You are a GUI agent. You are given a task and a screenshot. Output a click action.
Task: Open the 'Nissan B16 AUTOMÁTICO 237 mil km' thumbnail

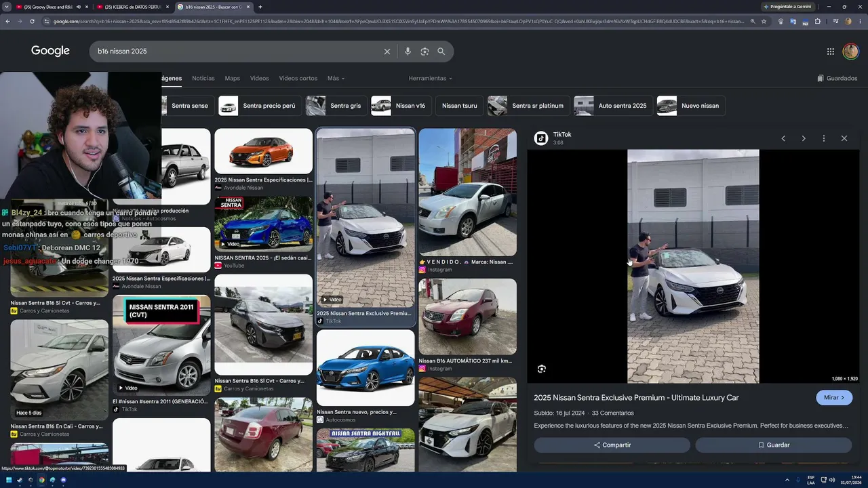467,317
